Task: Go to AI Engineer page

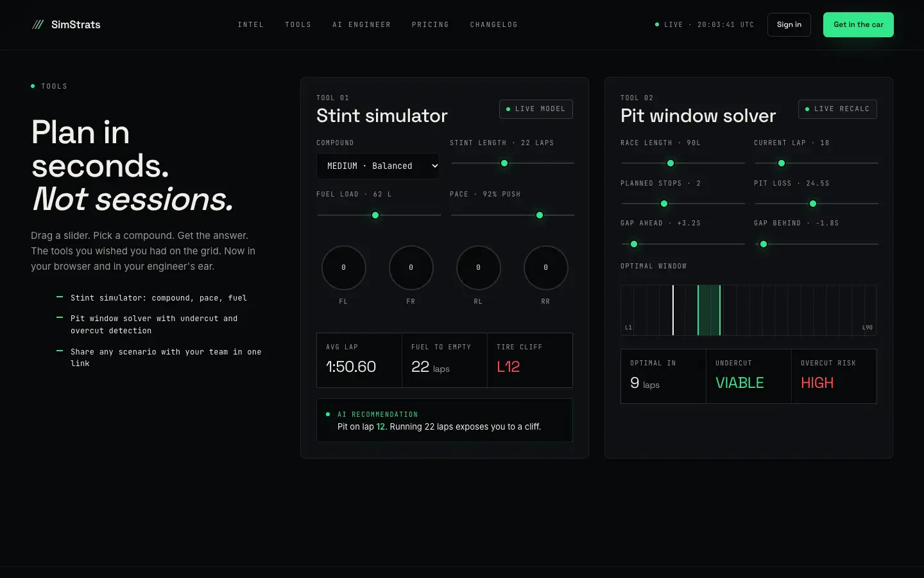Action: [361, 24]
